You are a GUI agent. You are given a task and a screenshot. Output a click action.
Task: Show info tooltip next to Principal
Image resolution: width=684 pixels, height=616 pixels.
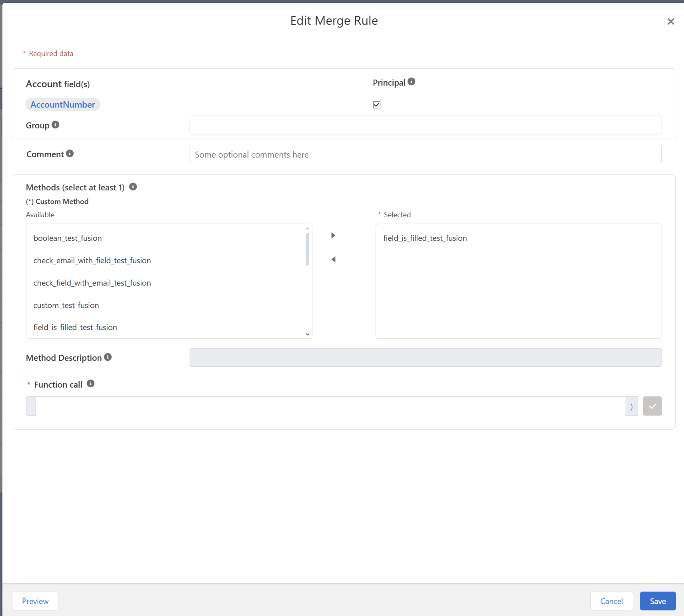pyautogui.click(x=411, y=82)
